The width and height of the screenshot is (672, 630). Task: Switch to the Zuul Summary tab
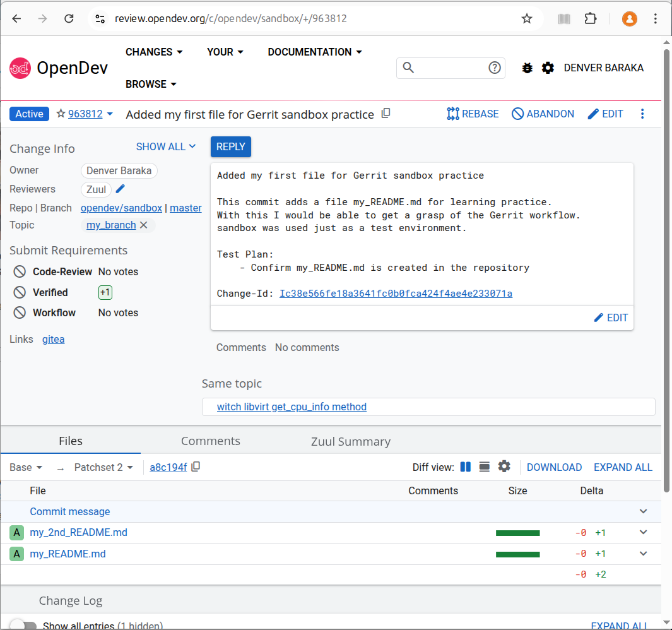pos(350,441)
